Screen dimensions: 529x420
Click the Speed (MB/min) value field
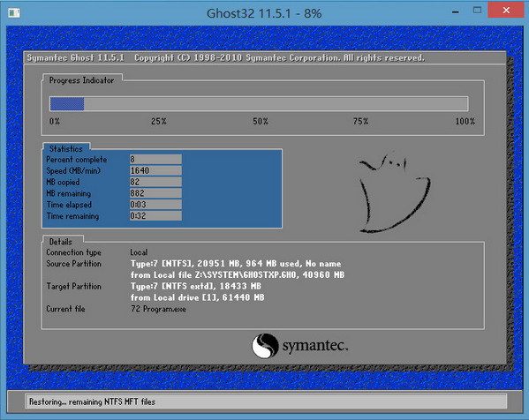(155, 170)
